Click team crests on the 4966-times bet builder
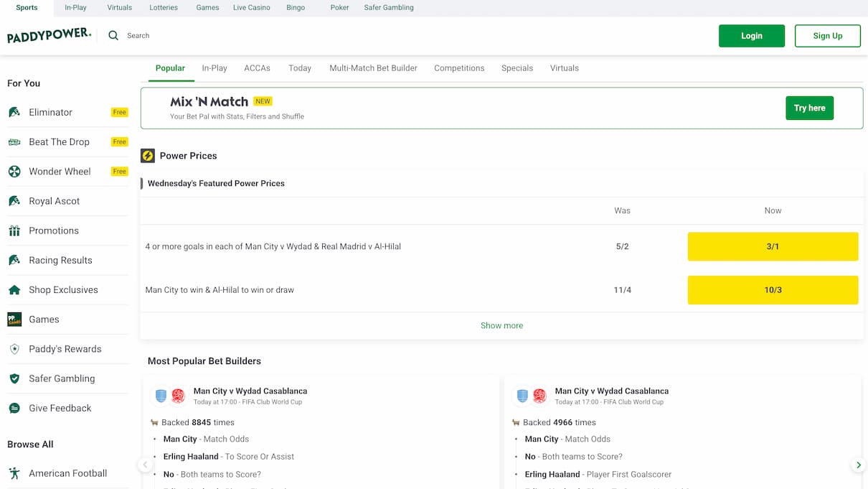Image resolution: width=868 pixels, height=489 pixels. 532,396
